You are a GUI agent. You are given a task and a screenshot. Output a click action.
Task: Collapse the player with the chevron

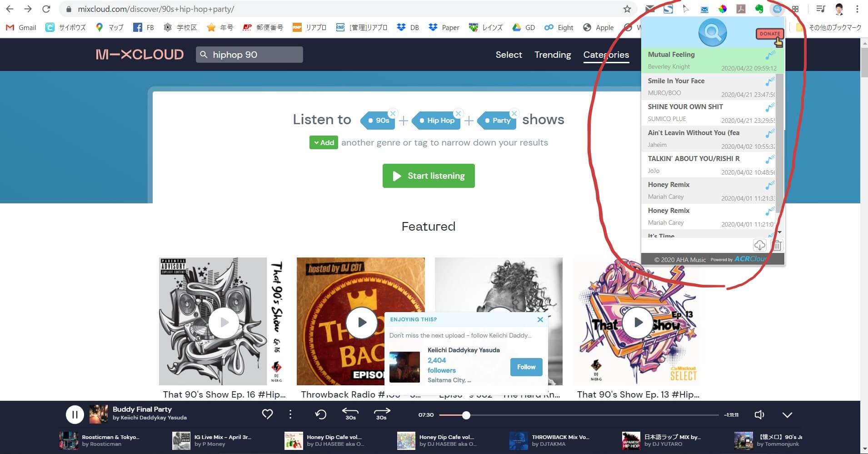click(787, 414)
